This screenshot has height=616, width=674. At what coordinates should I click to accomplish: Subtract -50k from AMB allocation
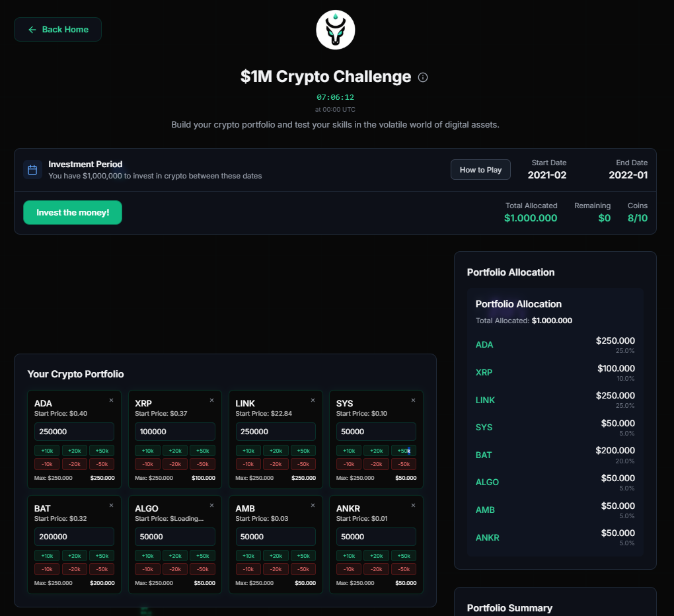pos(303,568)
